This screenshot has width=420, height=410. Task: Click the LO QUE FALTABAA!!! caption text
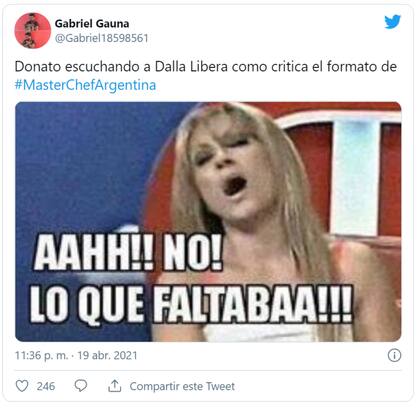pos(191,304)
